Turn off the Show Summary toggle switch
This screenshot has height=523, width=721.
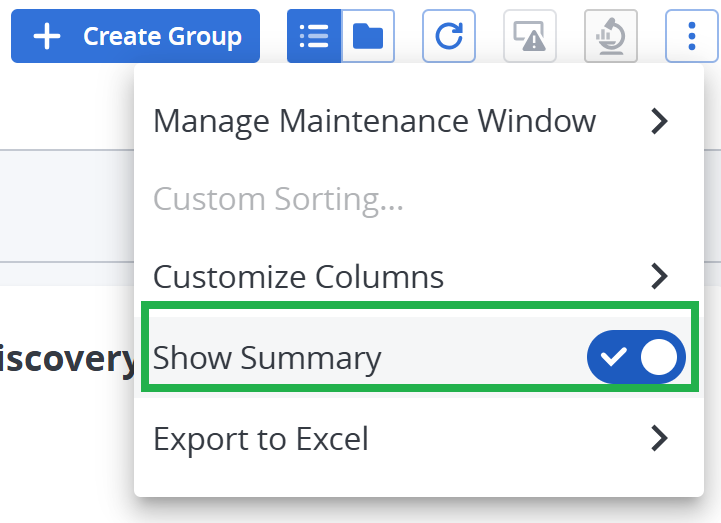[x=636, y=357]
